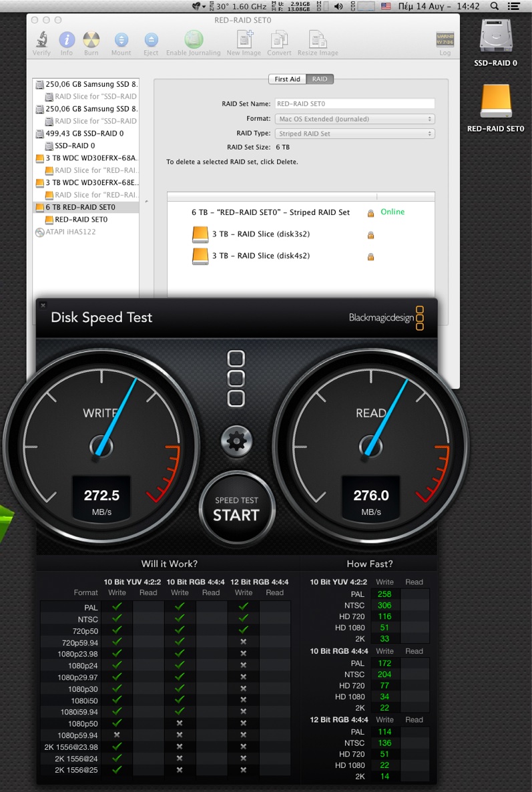Click the sidebar resize handle in Disk Utility
The width and height of the screenshot is (532, 792).
point(146,202)
